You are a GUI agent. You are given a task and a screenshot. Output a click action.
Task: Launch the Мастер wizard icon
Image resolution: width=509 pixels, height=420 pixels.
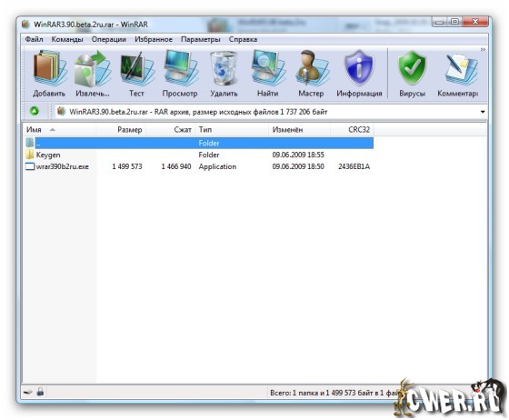point(311,69)
